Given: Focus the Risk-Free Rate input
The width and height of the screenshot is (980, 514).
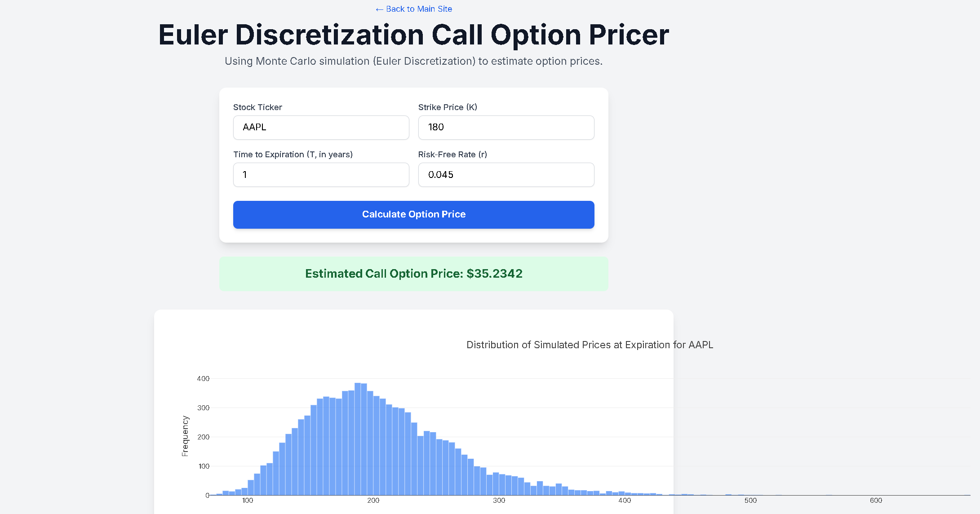Looking at the screenshot, I should point(506,175).
